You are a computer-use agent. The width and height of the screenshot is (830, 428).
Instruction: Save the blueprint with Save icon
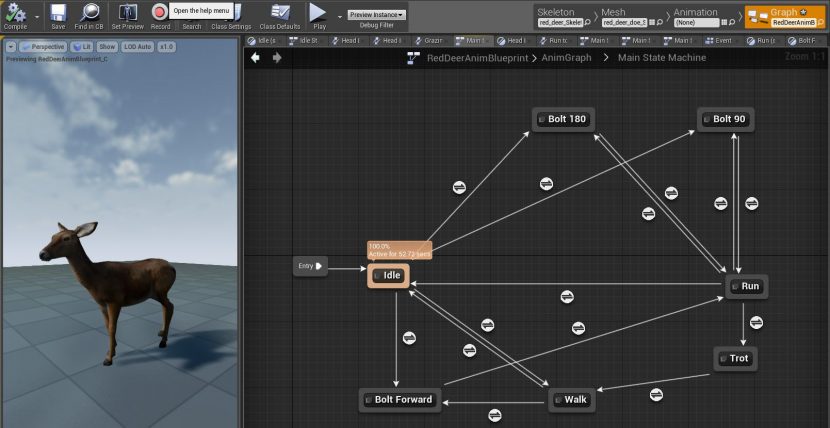point(58,13)
